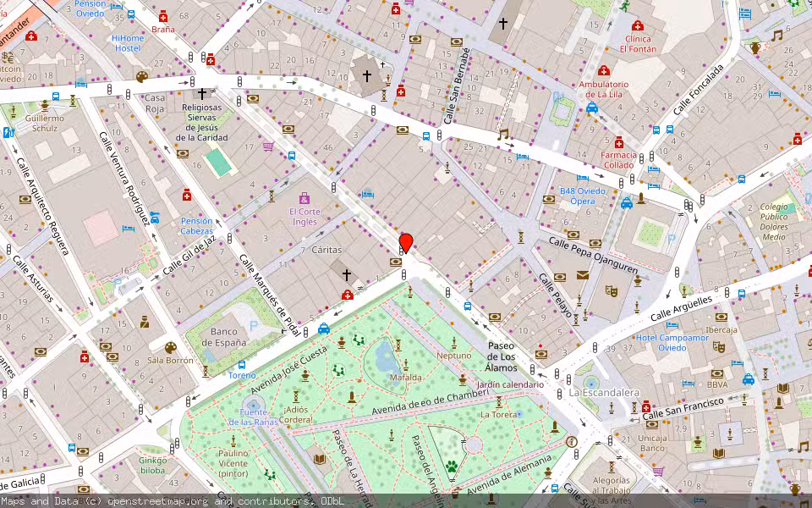Select the Ginkgo biloba label

tap(152, 466)
